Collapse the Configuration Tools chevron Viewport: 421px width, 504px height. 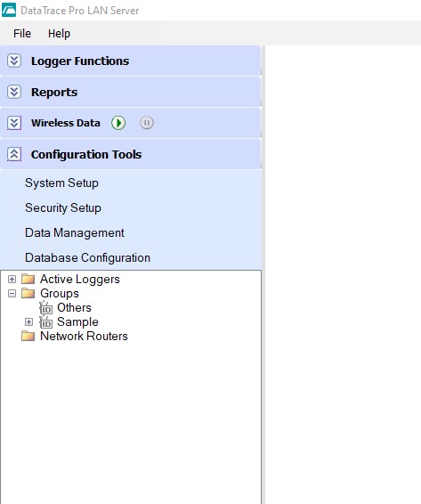pos(14,154)
